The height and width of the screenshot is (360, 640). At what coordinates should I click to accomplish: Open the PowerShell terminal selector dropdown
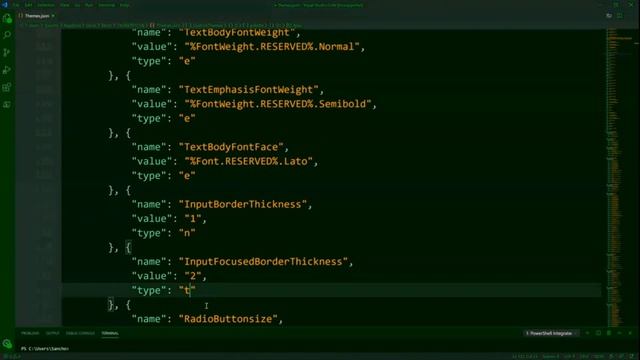[x=551, y=333]
